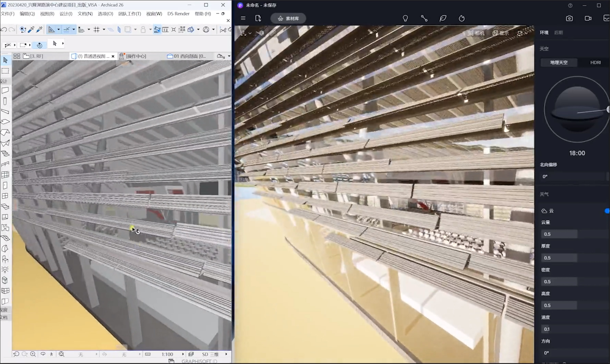This screenshot has width=610, height=364.
Task: Expand the 1:100 scale dropdown
Action: (183, 354)
